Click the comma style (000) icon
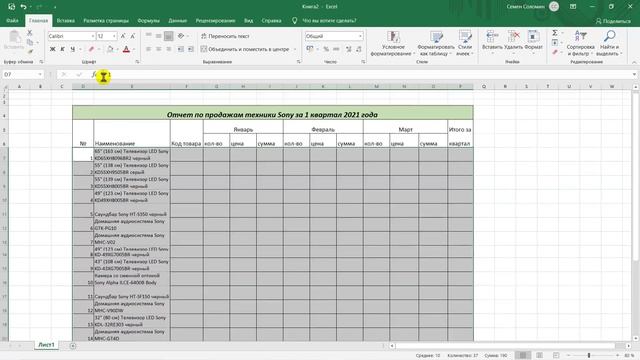This screenshot has height=360, width=640. (x=336, y=49)
